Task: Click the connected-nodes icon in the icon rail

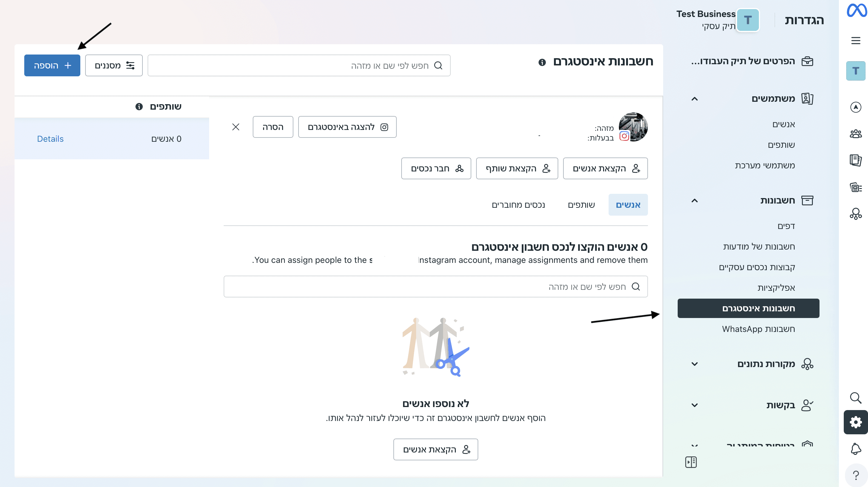Action: [x=856, y=214]
